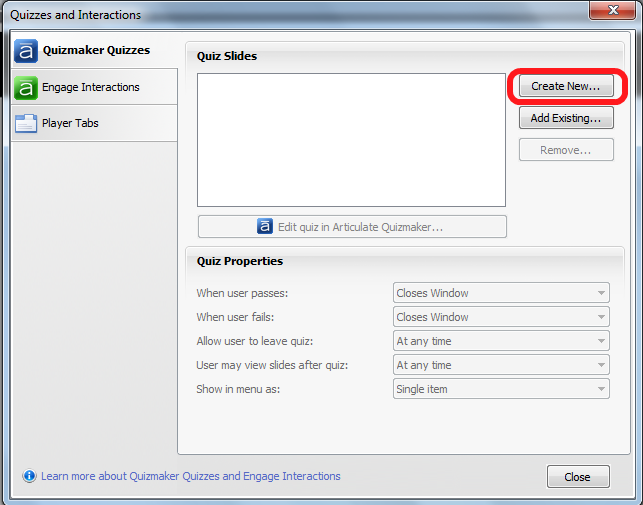This screenshot has height=505, width=643.
Task: Open Learn more about Quizmaker Quizzes link
Action: (191, 476)
